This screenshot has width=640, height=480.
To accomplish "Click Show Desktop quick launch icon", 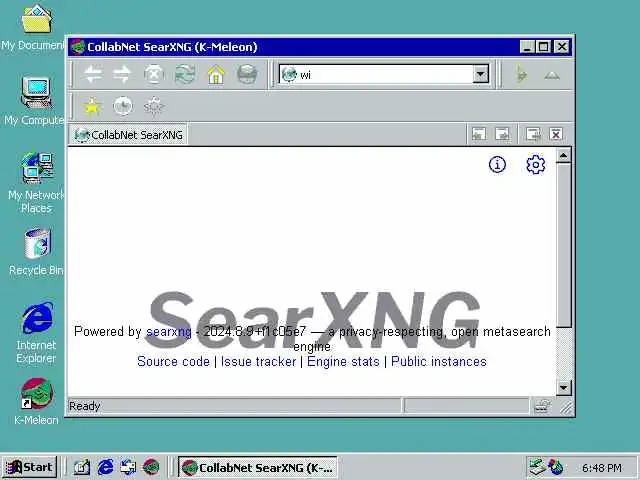I will point(82,467).
